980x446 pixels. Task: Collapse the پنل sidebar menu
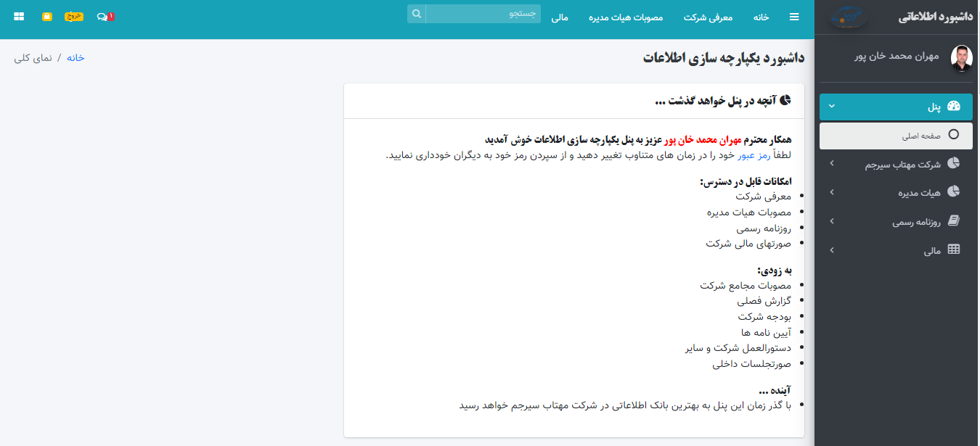click(897, 107)
